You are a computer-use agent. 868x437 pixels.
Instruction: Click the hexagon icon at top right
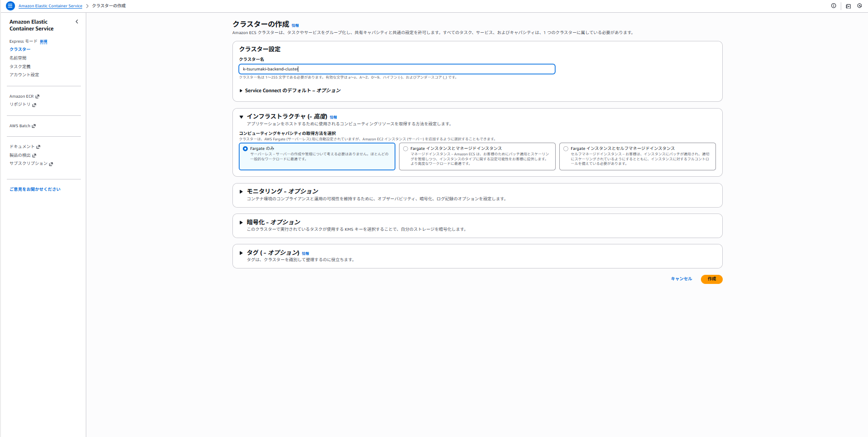(x=859, y=6)
